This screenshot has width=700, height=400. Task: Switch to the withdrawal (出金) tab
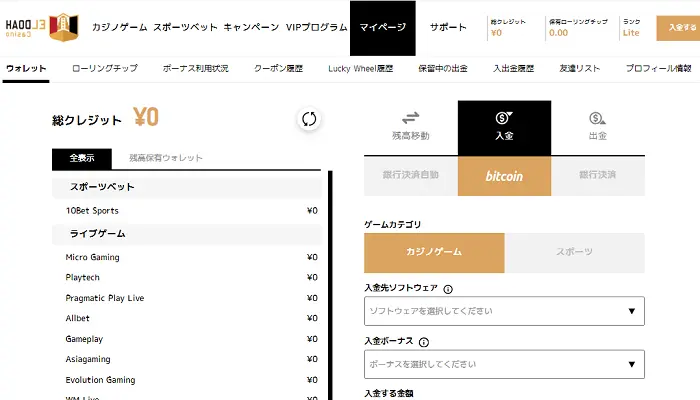point(597,127)
